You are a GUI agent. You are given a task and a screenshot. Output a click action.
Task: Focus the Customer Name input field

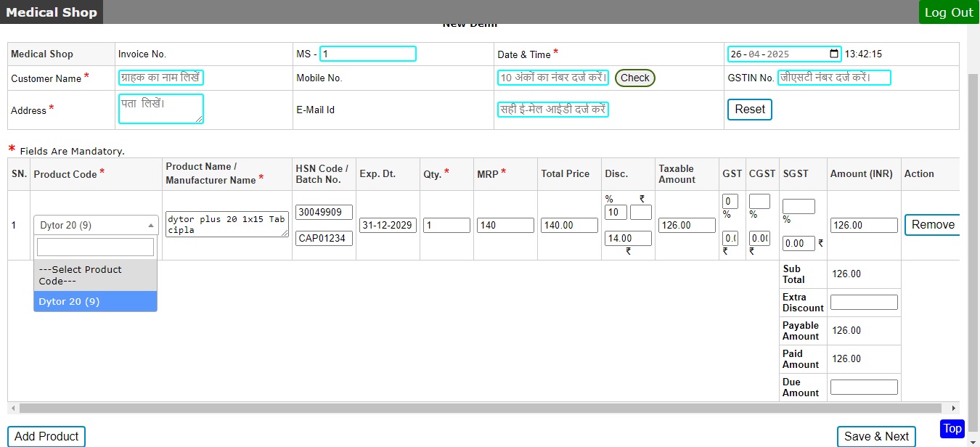pyautogui.click(x=161, y=78)
